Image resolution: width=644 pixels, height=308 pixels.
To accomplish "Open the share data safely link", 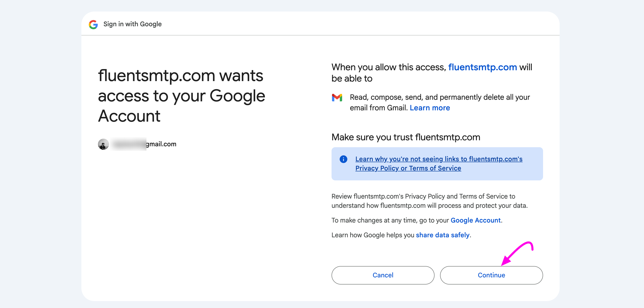I will (443, 235).
